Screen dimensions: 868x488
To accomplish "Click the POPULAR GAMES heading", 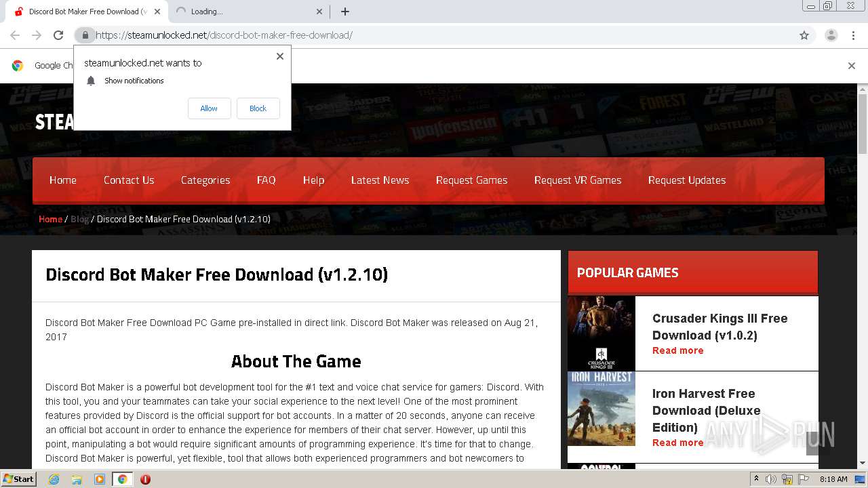I will click(x=627, y=272).
